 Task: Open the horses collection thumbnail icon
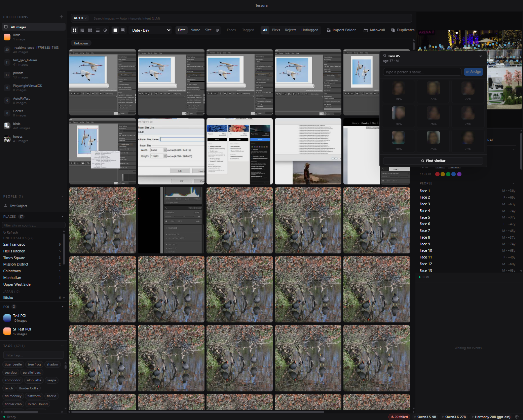7,139
